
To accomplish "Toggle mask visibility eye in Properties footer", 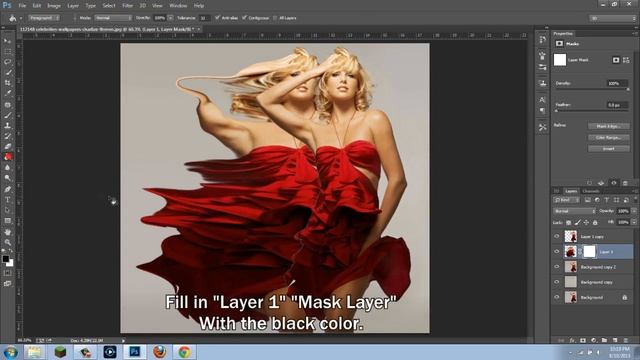I will coord(613,183).
